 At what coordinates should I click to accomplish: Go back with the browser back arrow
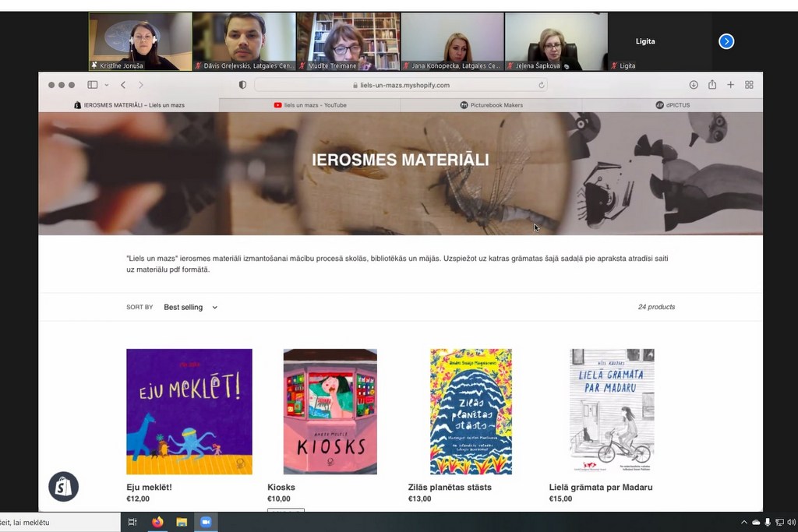[x=123, y=85]
